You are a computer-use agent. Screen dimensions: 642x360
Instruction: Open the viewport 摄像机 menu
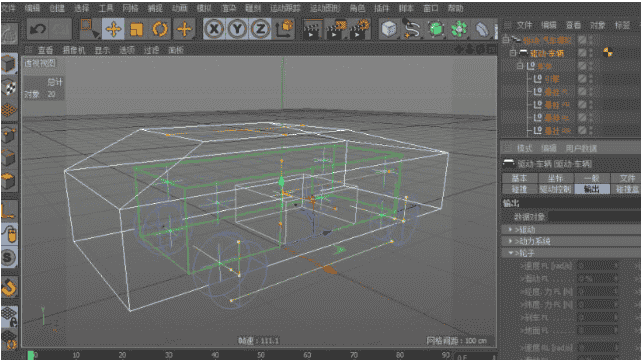[x=74, y=50]
